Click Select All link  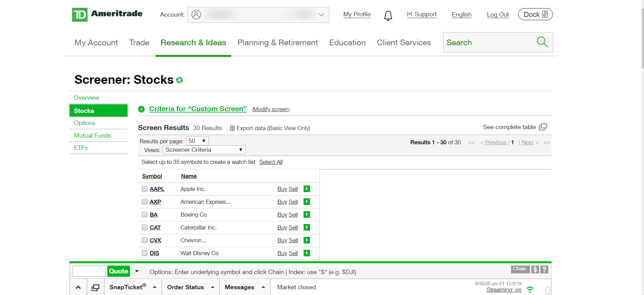pyautogui.click(x=271, y=162)
